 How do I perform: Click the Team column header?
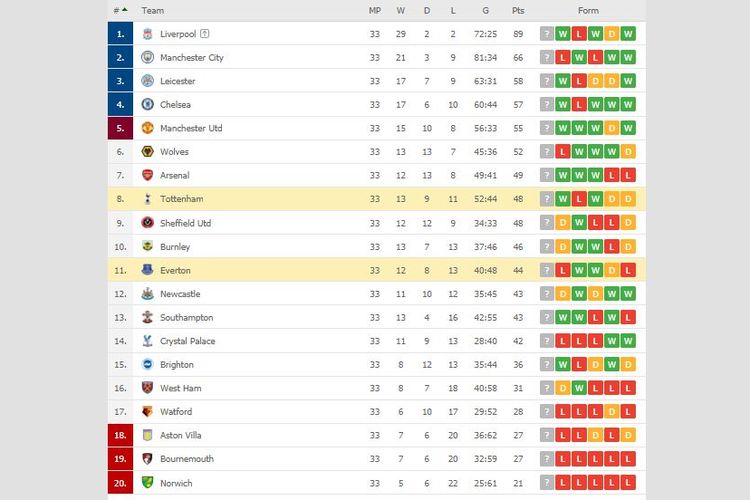point(153,10)
